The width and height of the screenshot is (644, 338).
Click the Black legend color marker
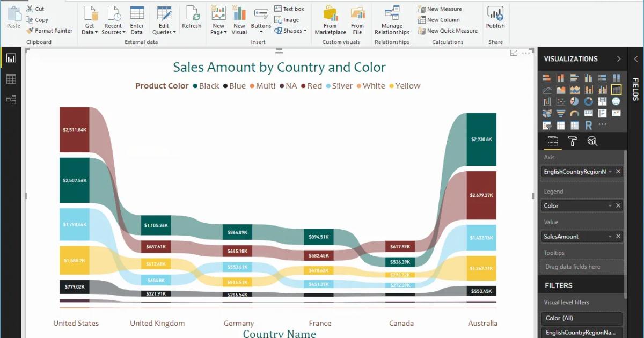195,86
